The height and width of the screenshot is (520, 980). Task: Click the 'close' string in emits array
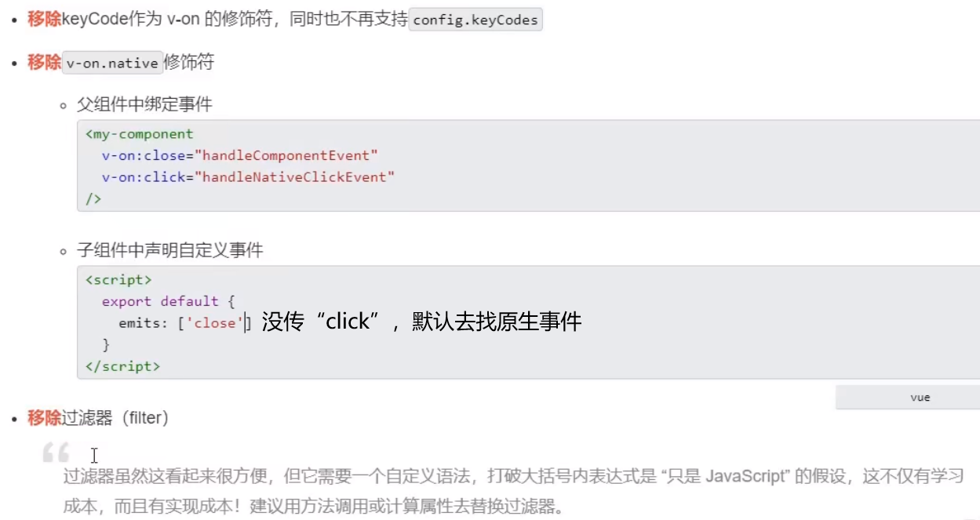[x=214, y=323]
